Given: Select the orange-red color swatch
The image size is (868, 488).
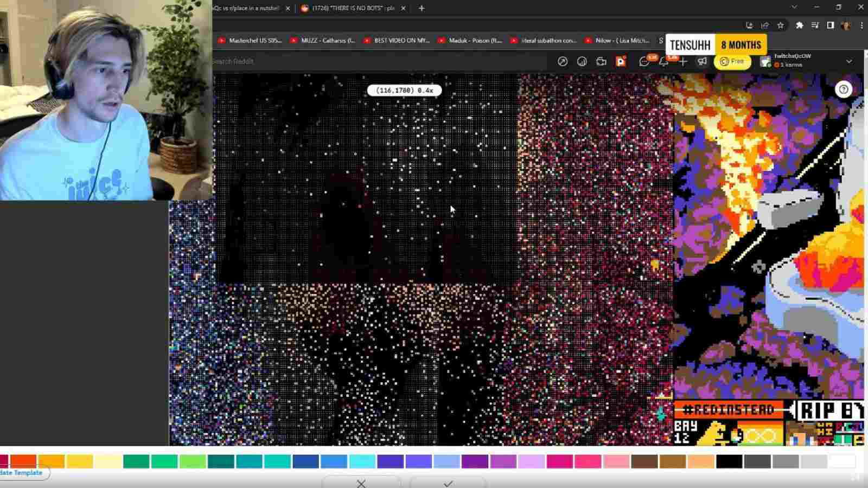Looking at the screenshot, I should click(23, 461).
